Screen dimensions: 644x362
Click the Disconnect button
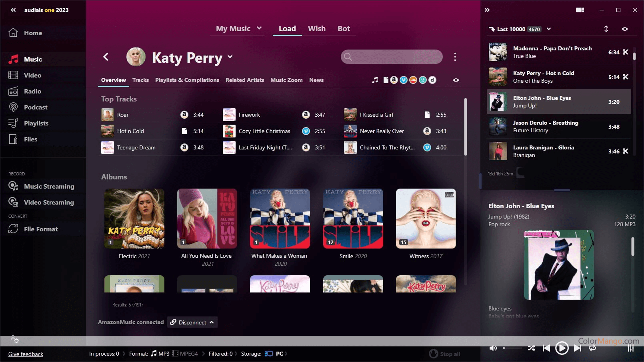click(192, 322)
